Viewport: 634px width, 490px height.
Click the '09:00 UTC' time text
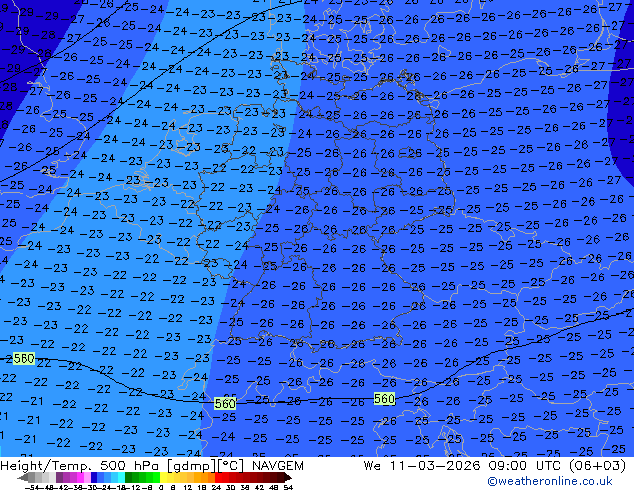click(x=524, y=466)
